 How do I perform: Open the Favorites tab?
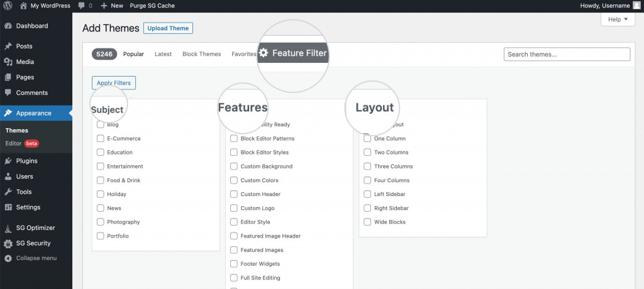[243, 54]
